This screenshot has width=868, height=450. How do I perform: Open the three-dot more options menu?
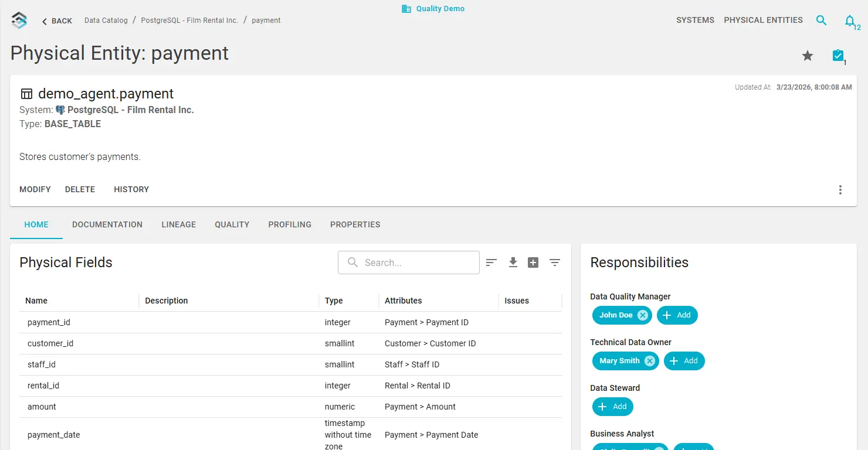click(840, 190)
